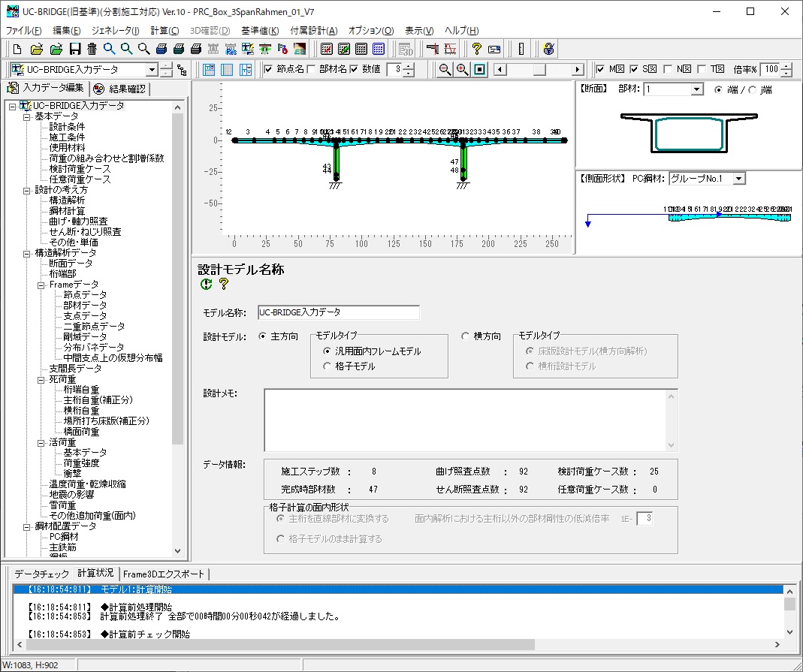The image size is (803, 672).
Task: Click the モデル名称 text field
Action: [339, 312]
